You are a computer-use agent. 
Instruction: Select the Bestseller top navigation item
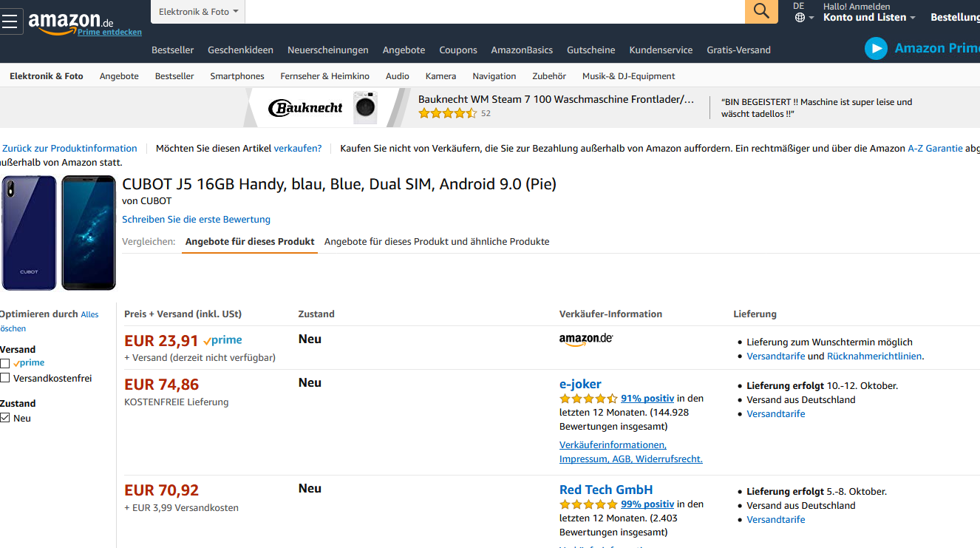[x=172, y=50]
